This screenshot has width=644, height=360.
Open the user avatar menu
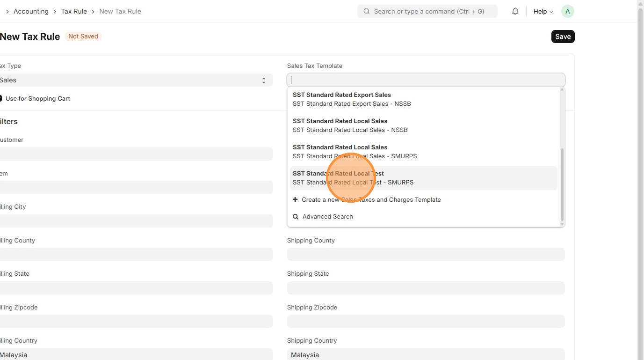567,11
